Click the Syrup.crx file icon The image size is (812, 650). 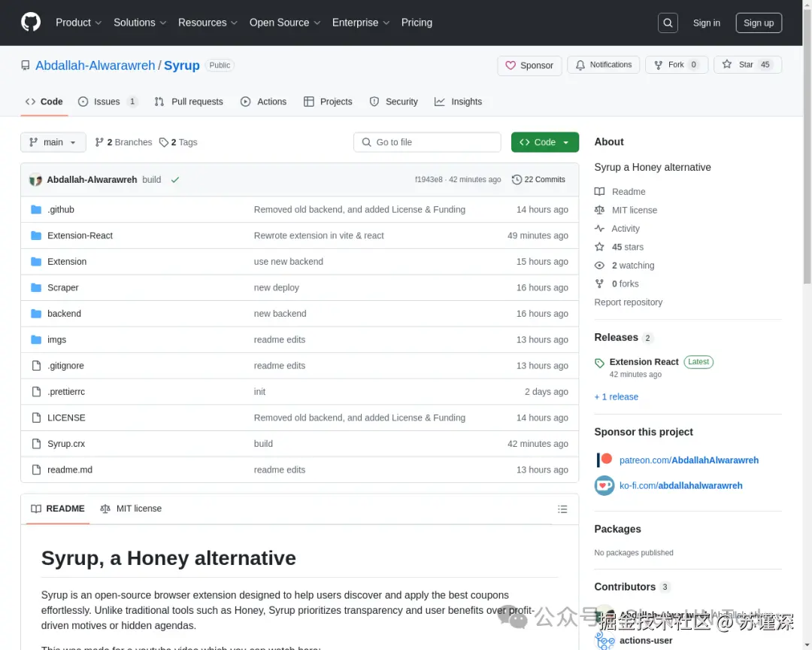[x=36, y=444]
